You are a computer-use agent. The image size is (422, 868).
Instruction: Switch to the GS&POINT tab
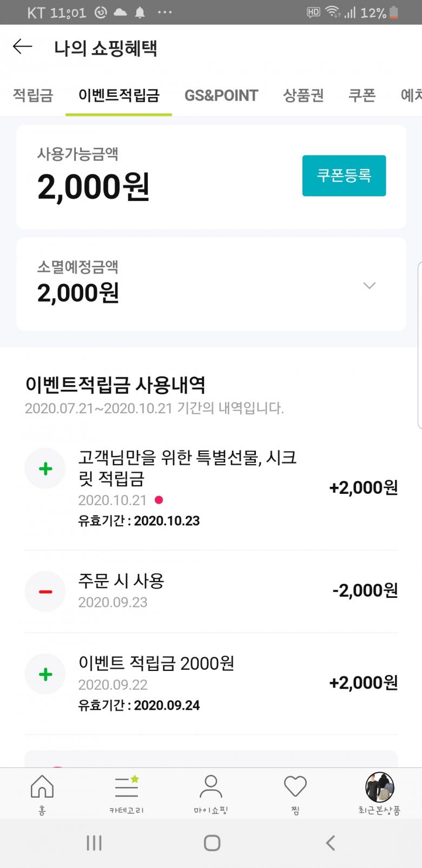click(221, 95)
